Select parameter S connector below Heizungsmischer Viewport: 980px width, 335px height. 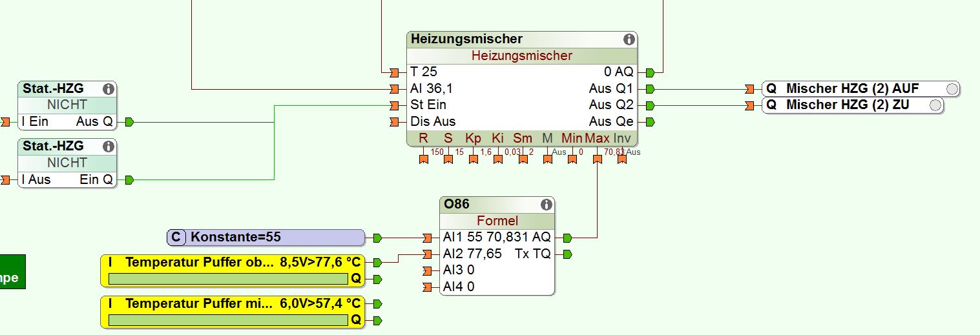(448, 159)
